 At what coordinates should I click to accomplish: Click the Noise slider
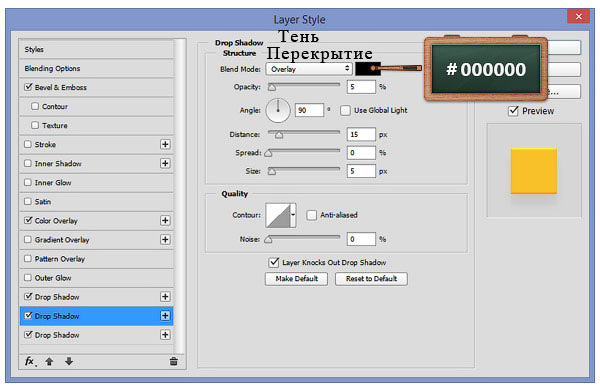(x=302, y=239)
